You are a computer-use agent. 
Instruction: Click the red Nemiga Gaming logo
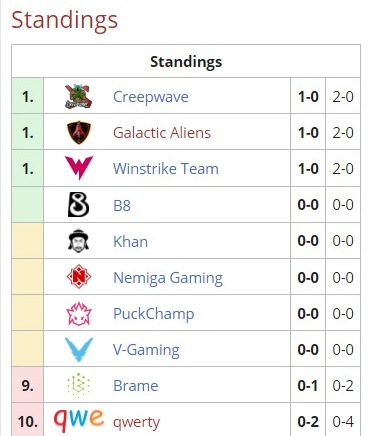click(x=79, y=276)
